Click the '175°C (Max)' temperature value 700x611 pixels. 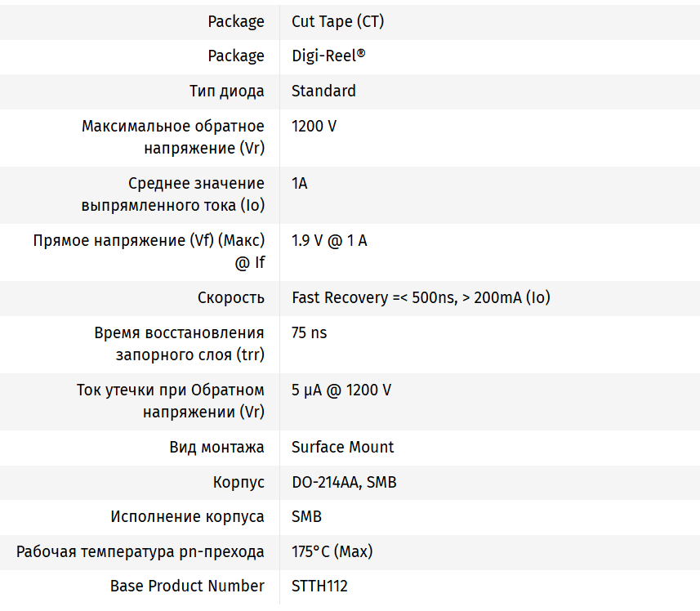[x=332, y=552]
